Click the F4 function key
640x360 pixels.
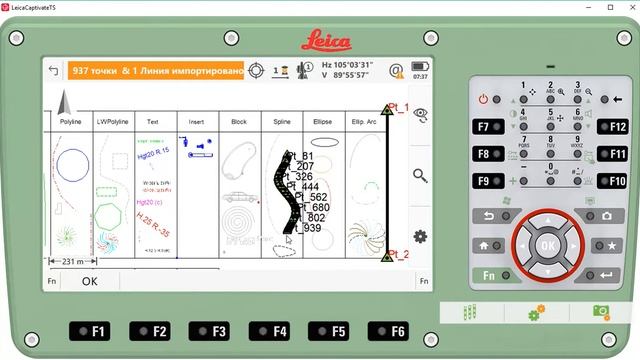(x=269, y=331)
